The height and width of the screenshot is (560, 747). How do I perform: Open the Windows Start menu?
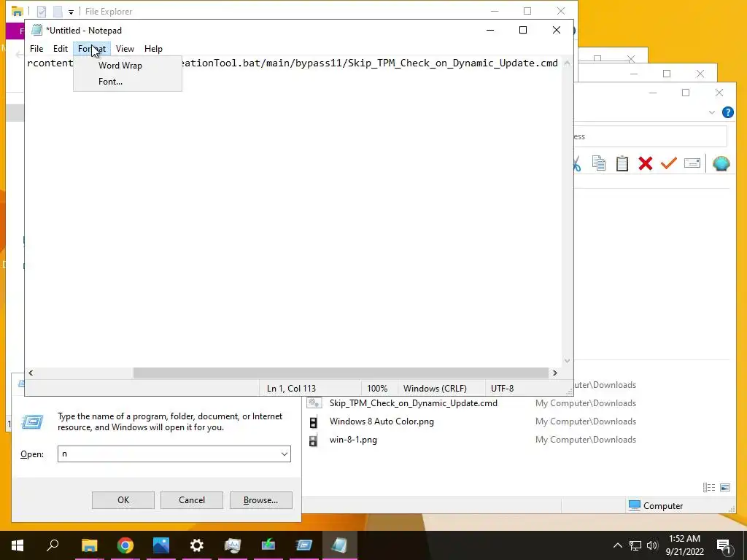coord(18,545)
